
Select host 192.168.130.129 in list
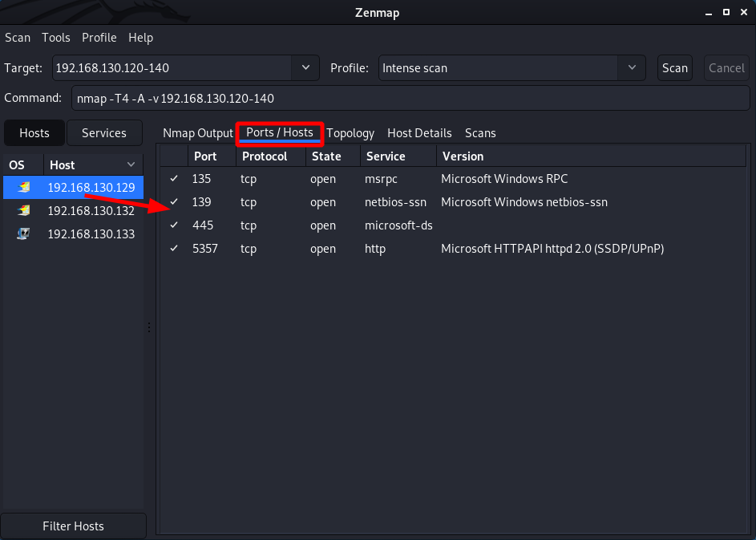(x=73, y=187)
